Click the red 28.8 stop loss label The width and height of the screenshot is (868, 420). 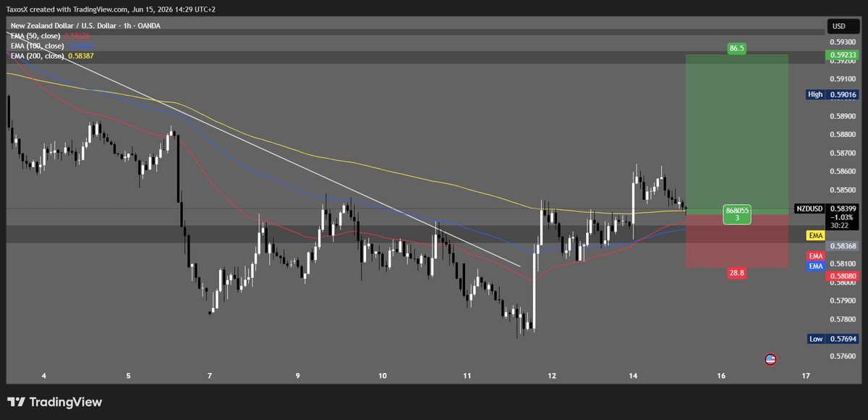click(737, 273)
